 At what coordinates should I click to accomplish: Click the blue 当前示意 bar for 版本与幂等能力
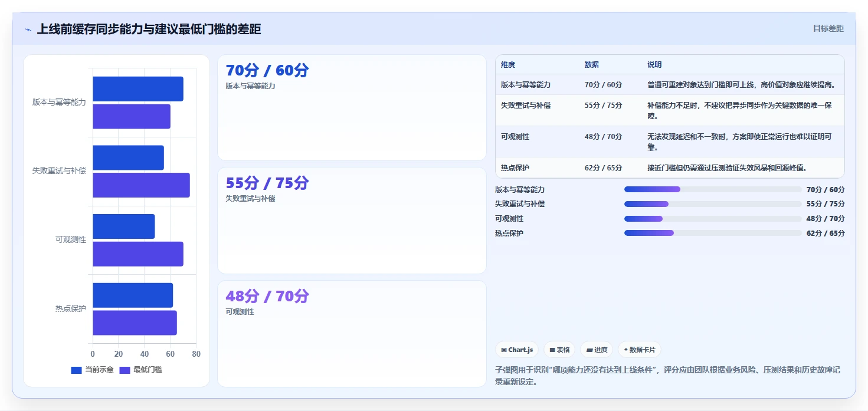click(138, 89)
